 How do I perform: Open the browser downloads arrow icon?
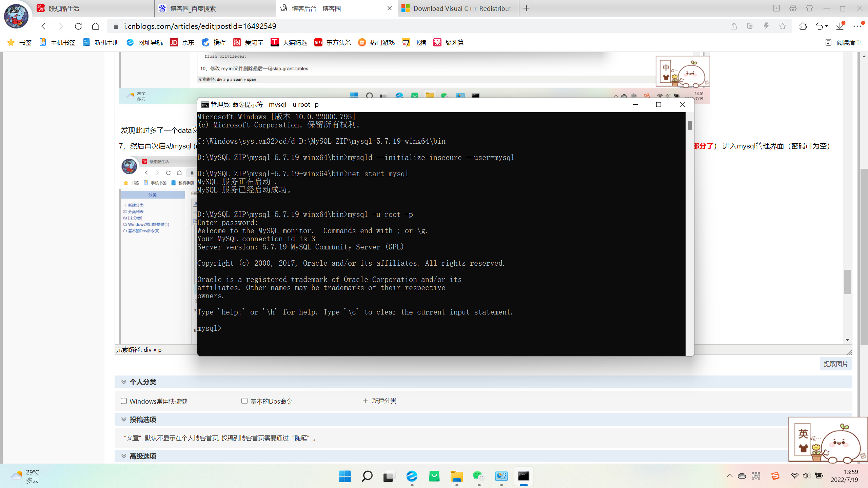click(840, 26)
